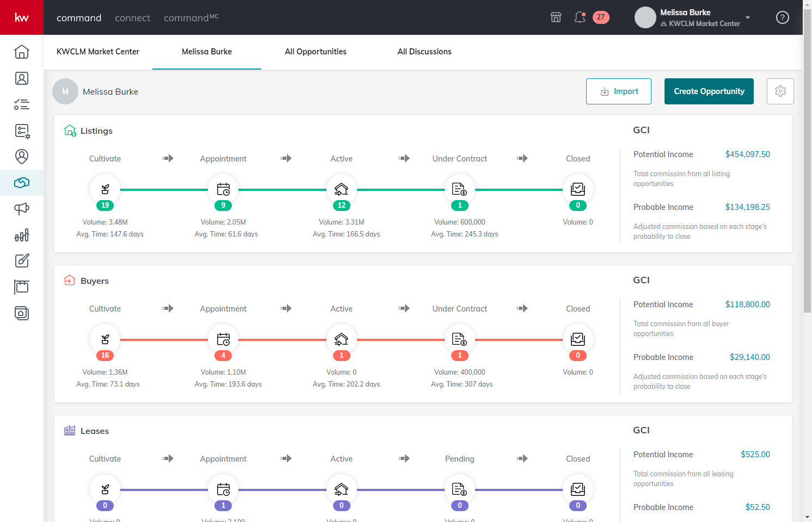This screenshot has height=522, width=812.
Task: Open the handshake Opportunities icon in the sidebar
Action: tap(22, 183)
